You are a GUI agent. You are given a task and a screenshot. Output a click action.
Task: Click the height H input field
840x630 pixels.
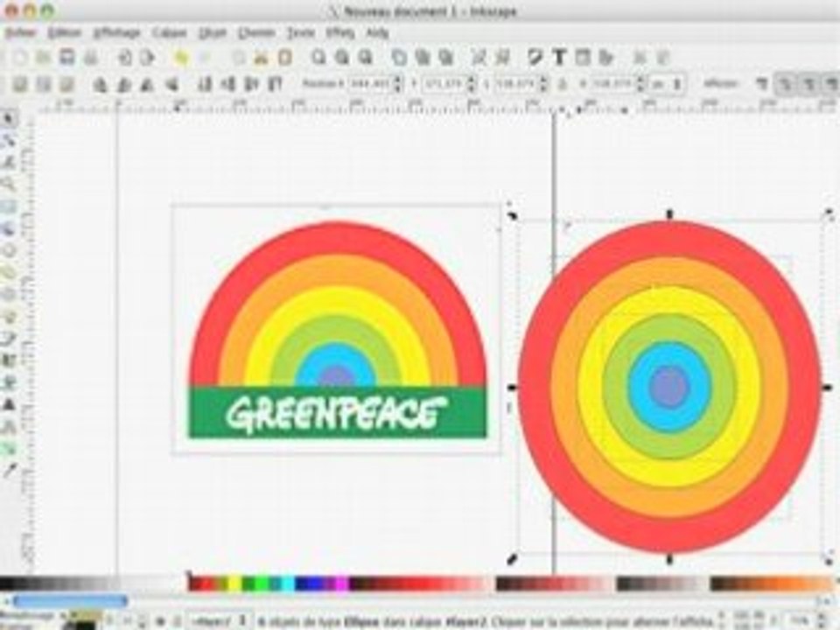click(x=612, y=84)
